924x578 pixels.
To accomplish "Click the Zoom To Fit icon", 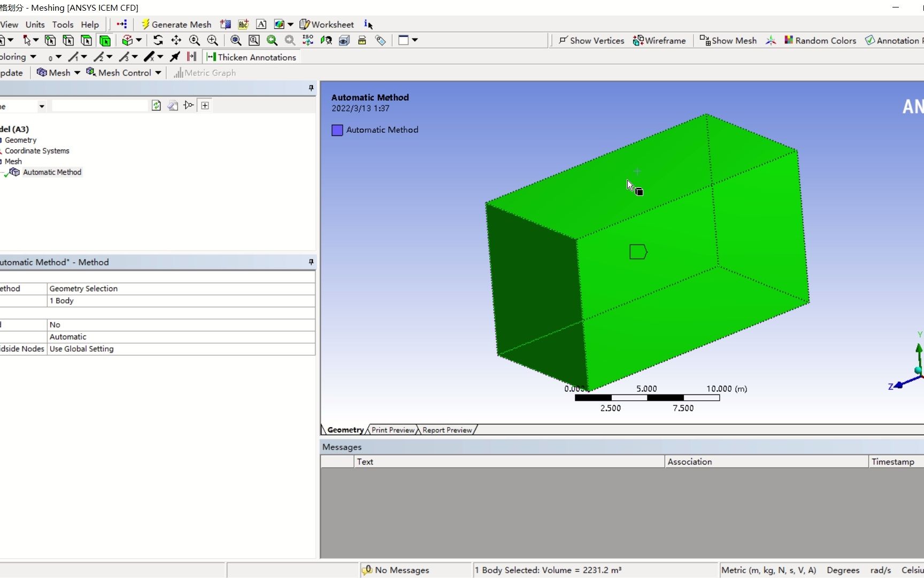I will pyautogui.click(x=236, y=40).
